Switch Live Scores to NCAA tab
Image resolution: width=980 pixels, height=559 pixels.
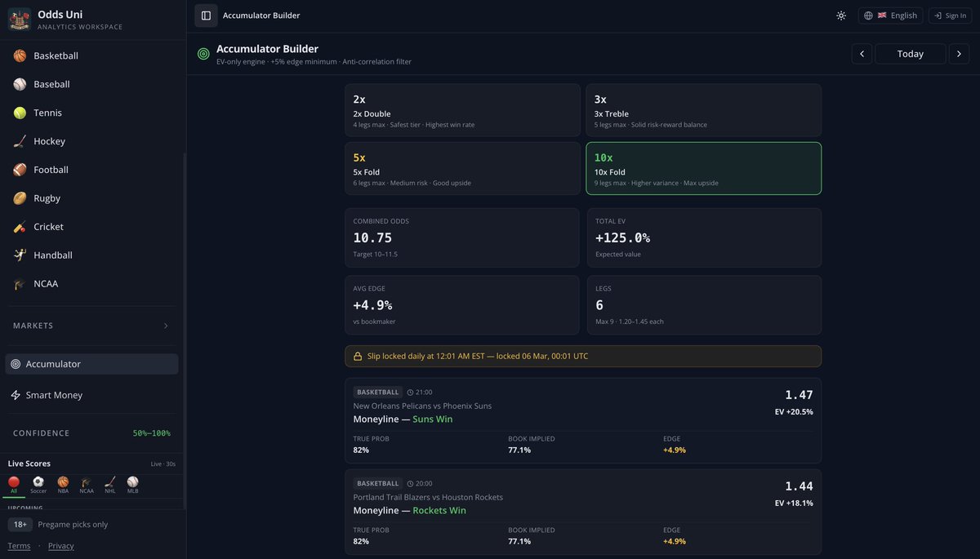click(x=87, y=485)
